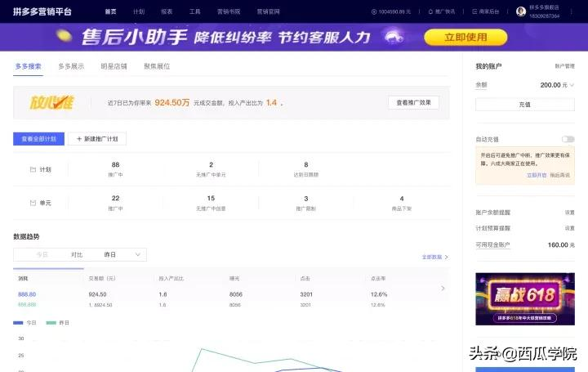Click the 推广快讯 bell icon
This screenshot has height=372, width=588.
(430, 12)
